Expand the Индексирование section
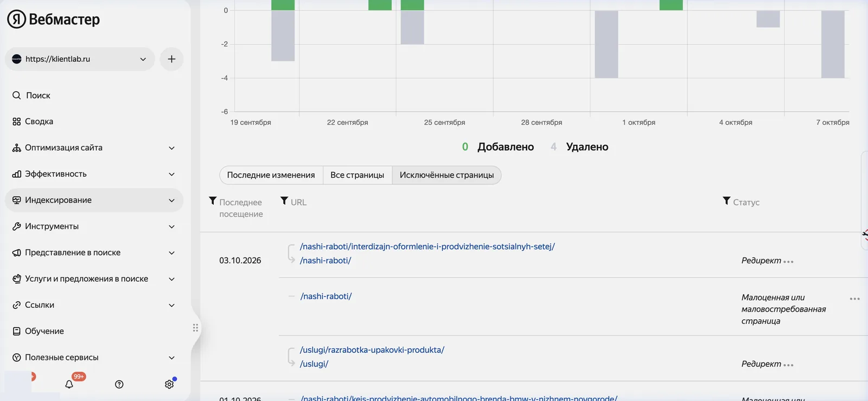This screenshot has height=401, width=868. click(x=94, y=200)
